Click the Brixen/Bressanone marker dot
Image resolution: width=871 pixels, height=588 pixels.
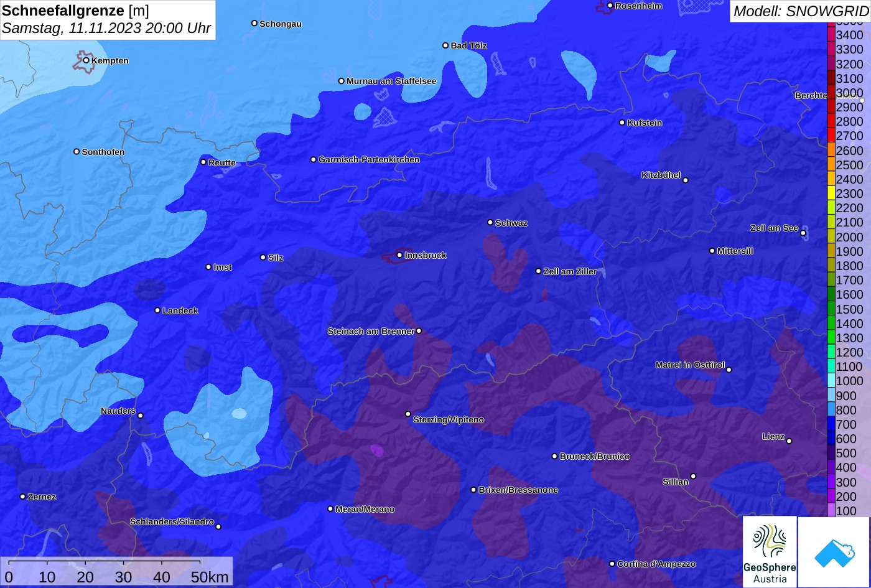(x=473, y=490)
